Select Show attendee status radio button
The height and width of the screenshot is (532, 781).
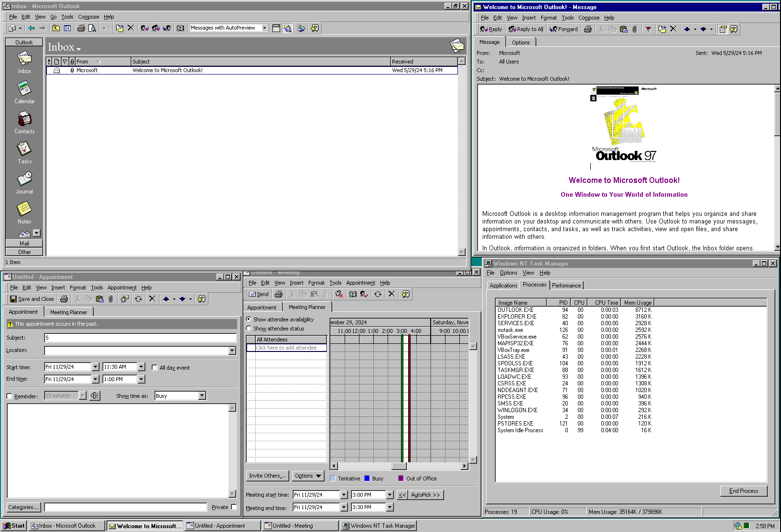tap(249, 328)
